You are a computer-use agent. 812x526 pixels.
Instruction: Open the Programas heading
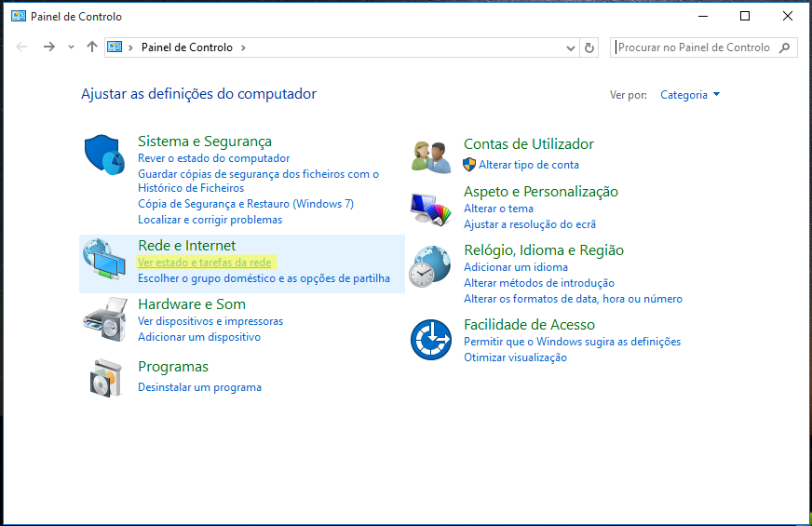coord(173,367)
